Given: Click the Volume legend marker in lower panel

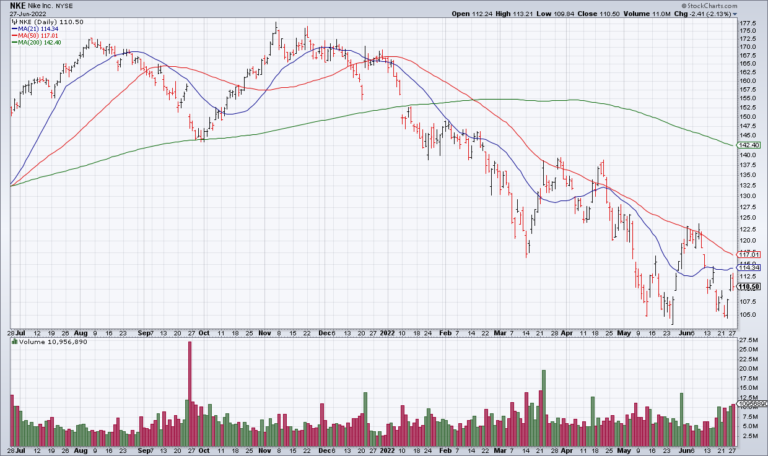Looking at the screenshot, I should tap(12, 342).
